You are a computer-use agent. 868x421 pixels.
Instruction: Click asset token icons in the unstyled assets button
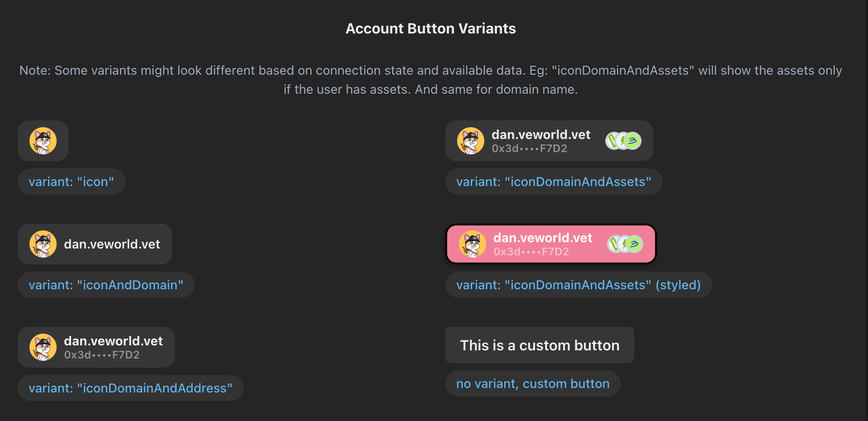(x=623, y=141)
